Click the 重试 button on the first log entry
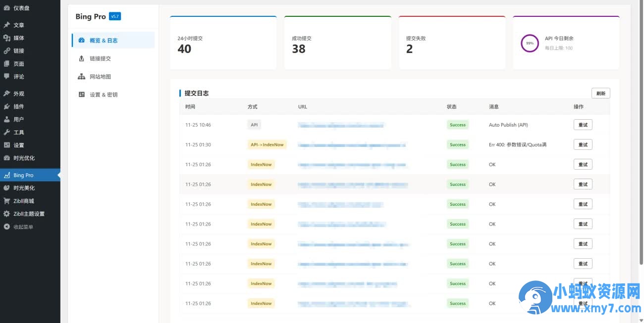 583,125
